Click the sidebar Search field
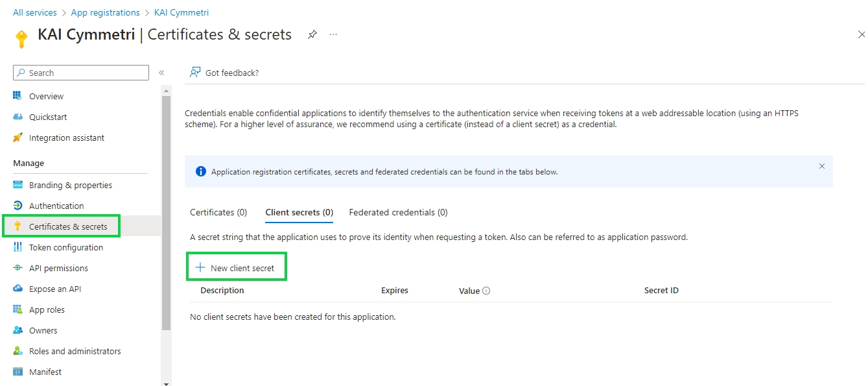This screenshot has height=386, width=868. (81, 73)
